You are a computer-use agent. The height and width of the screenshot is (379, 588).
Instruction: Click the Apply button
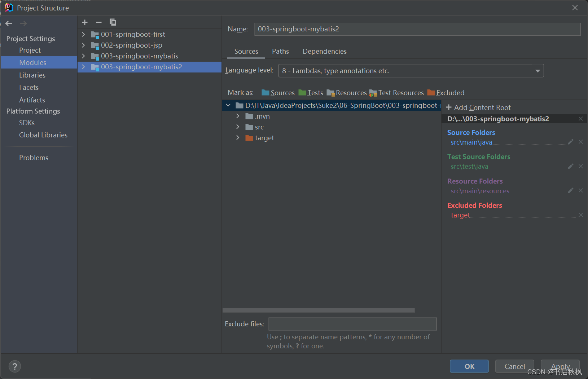click(x=560, y=366)
